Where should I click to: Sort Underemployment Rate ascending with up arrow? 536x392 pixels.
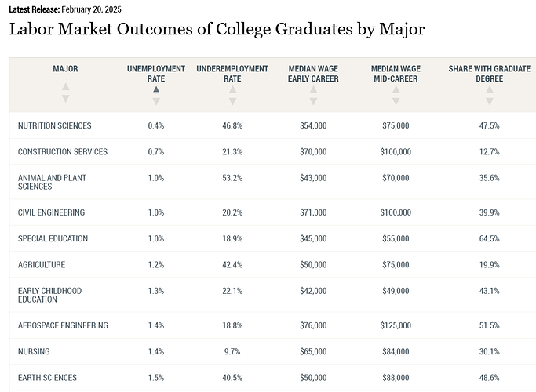[232, 89]
